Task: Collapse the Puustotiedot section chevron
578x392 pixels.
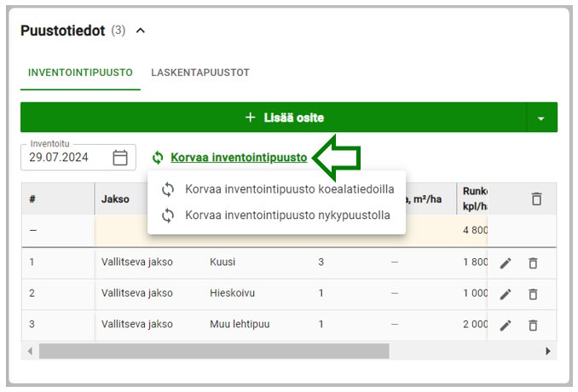Action: click(141, 31)
